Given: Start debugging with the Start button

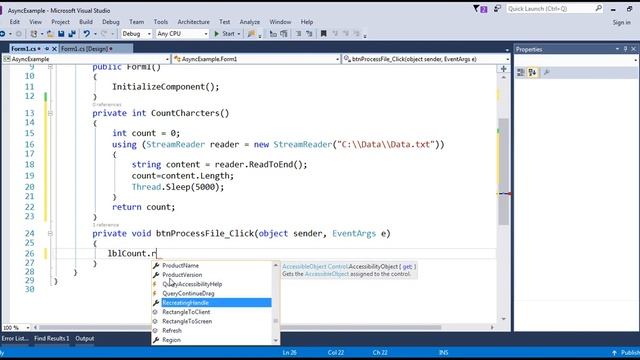Looking at the screenshot, I should pyautogui.click(x=224, y=34).
